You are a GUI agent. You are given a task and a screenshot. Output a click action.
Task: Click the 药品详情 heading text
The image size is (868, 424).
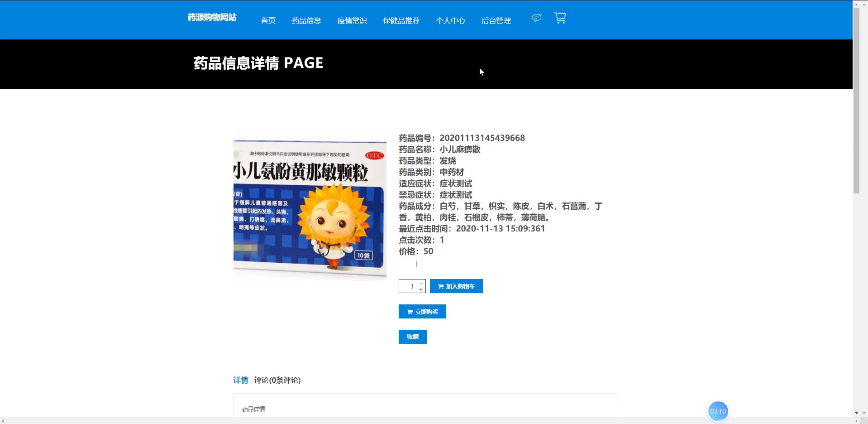[253, 409]
